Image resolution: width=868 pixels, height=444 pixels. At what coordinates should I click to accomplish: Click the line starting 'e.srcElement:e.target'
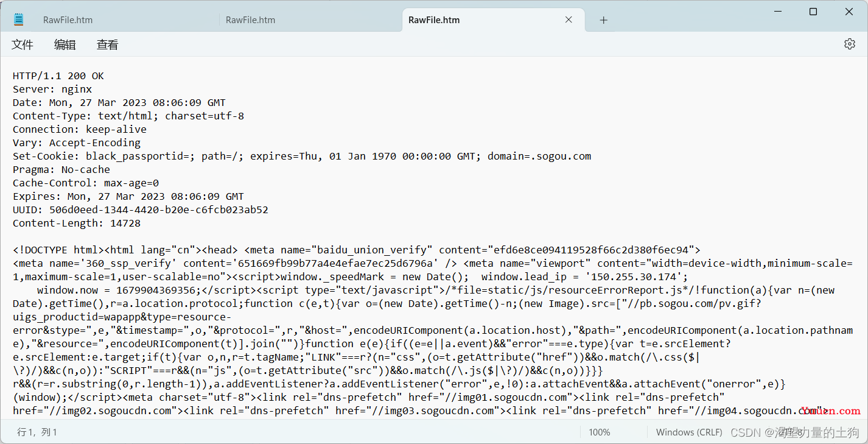(357, 358)
